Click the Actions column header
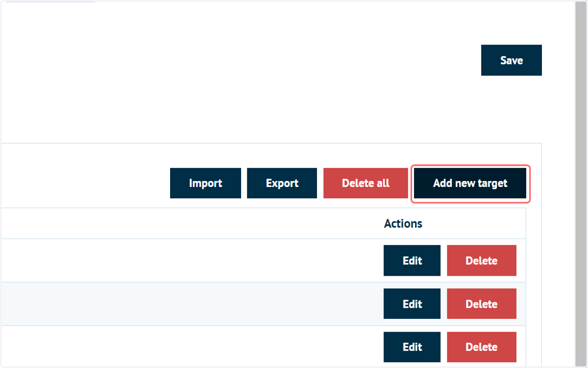The image size is (588, 368). (x=403, y=224)
